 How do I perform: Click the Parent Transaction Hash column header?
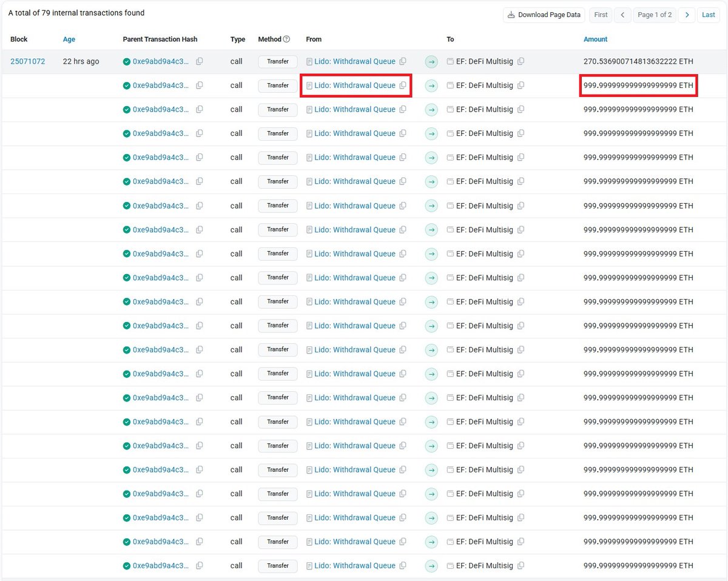tap(160, 39)
